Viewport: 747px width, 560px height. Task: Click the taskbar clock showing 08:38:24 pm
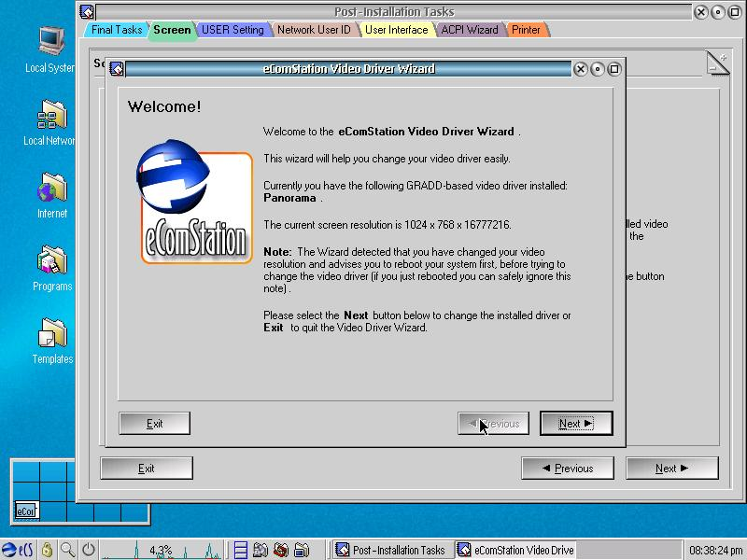pos(715,550)
